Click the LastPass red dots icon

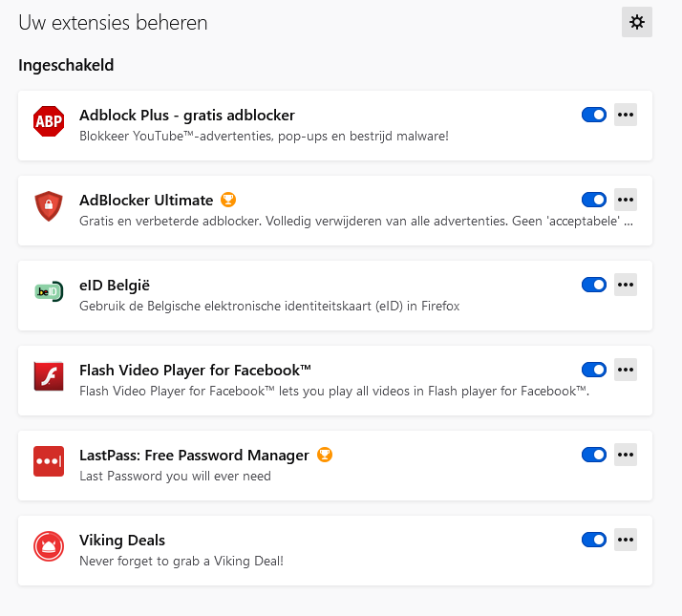pyautogui.click(x=49, y=461)
